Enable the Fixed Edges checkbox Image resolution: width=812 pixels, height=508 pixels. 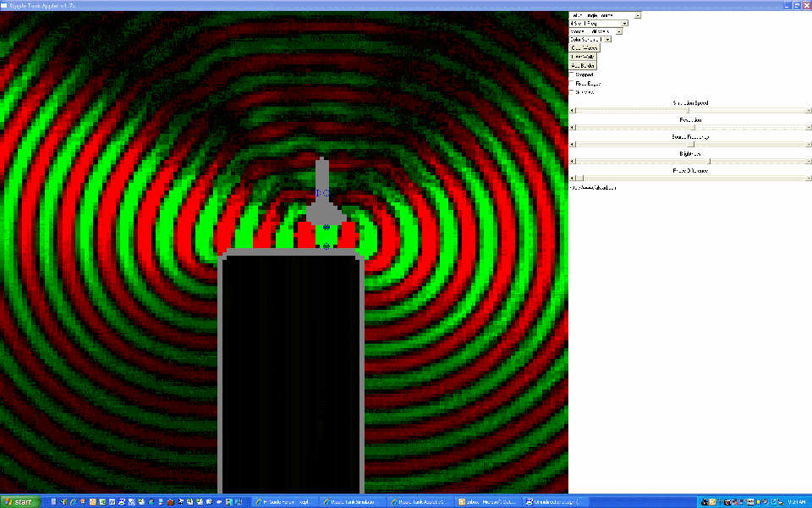[573, 84]
